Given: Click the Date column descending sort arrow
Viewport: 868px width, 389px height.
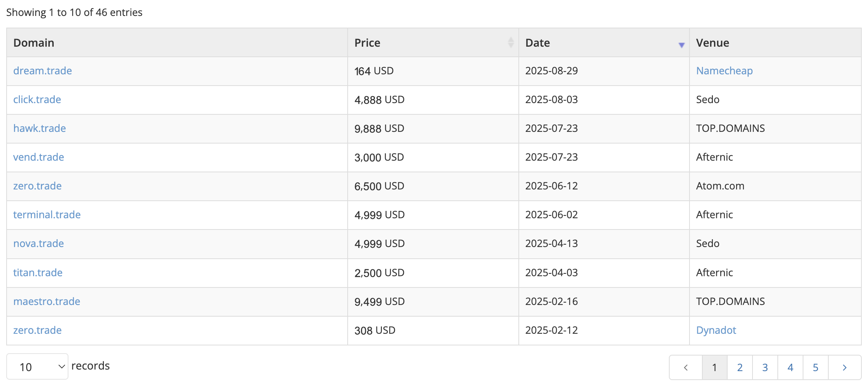Looking at the screenshot, I should (681, 45).
